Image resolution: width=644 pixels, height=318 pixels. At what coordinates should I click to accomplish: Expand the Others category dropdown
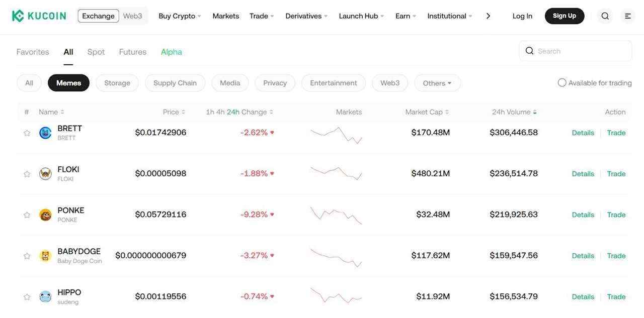click(437, 82)
